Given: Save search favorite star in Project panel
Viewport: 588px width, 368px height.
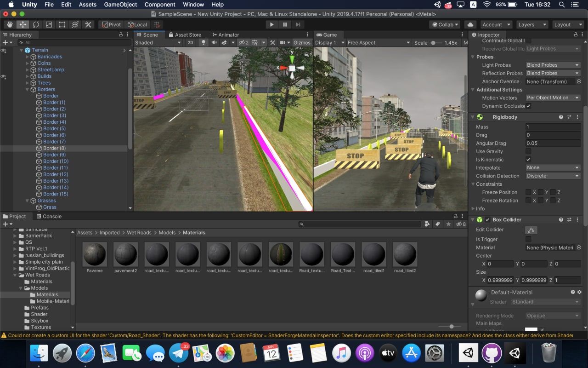Looking at the screenshot, I should click(448, 224).
